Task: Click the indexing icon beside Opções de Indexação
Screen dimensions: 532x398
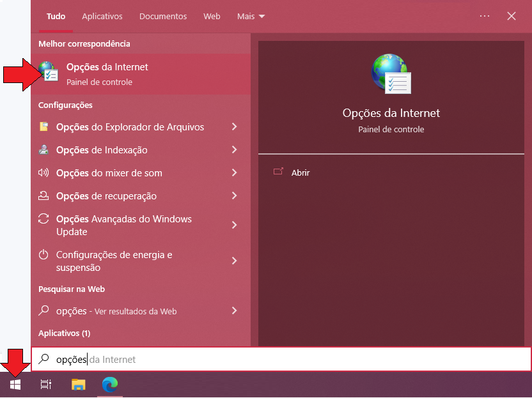Action: (x=43, y=149)
